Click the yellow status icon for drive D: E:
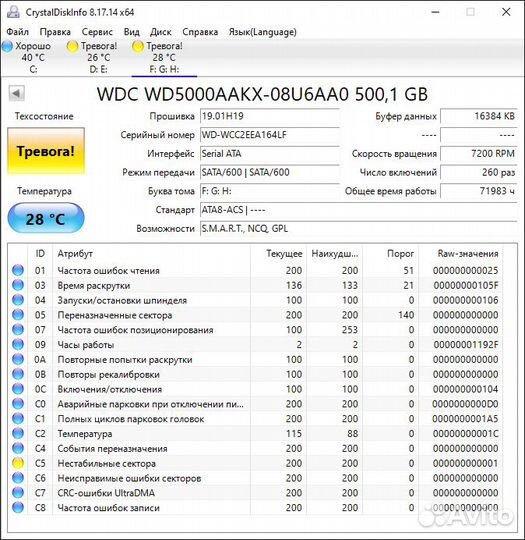 click(72, 46)
